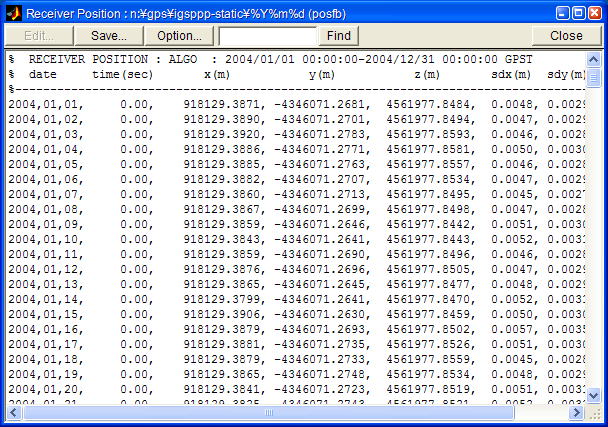This screenshot has height=427, width=608.
Task: Click the application icon in the title bar
Action: click(x=12, y=12)
